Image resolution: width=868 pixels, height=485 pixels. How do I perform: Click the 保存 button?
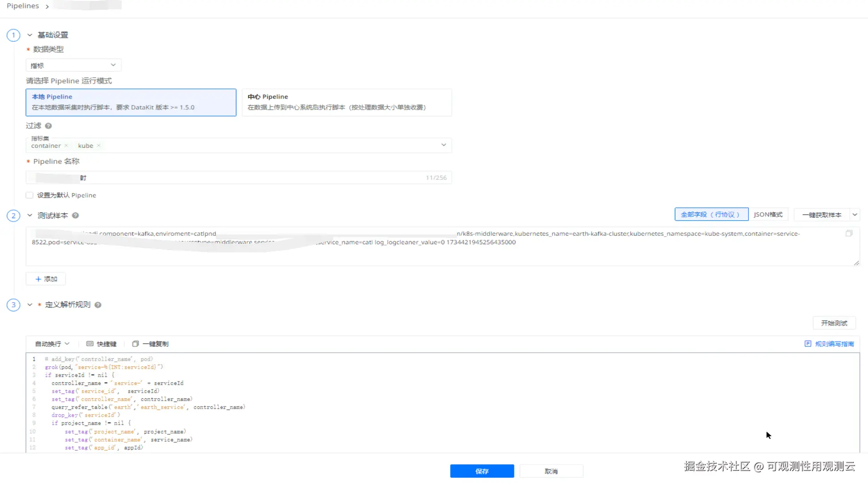pos(482,471)
